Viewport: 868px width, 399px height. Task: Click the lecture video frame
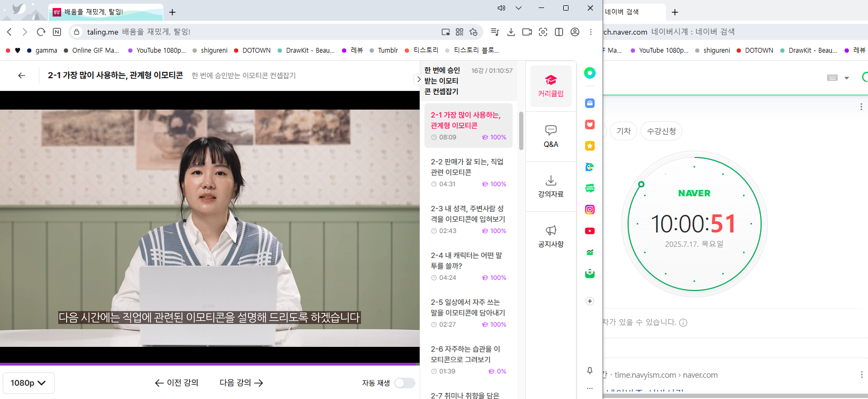click(x=210, y=228)
